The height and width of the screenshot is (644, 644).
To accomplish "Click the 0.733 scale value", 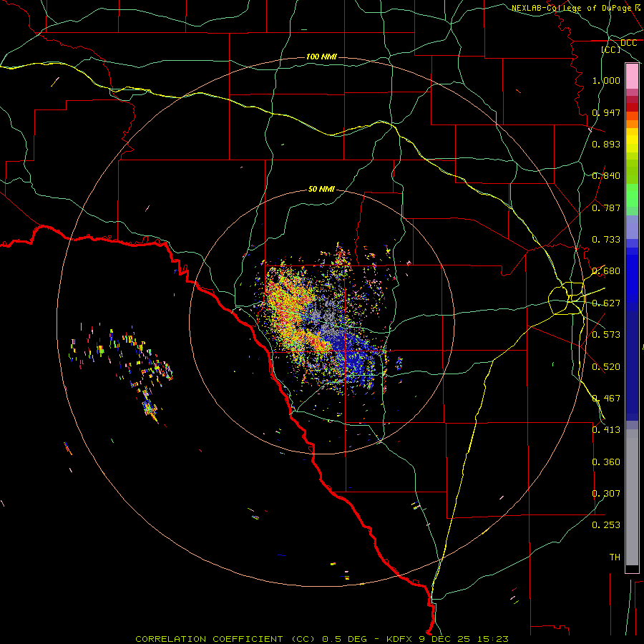I will click(606, 240).
